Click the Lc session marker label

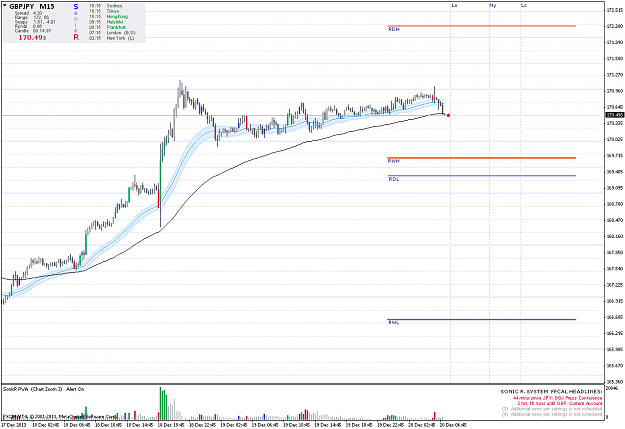[x=524, y=6]
